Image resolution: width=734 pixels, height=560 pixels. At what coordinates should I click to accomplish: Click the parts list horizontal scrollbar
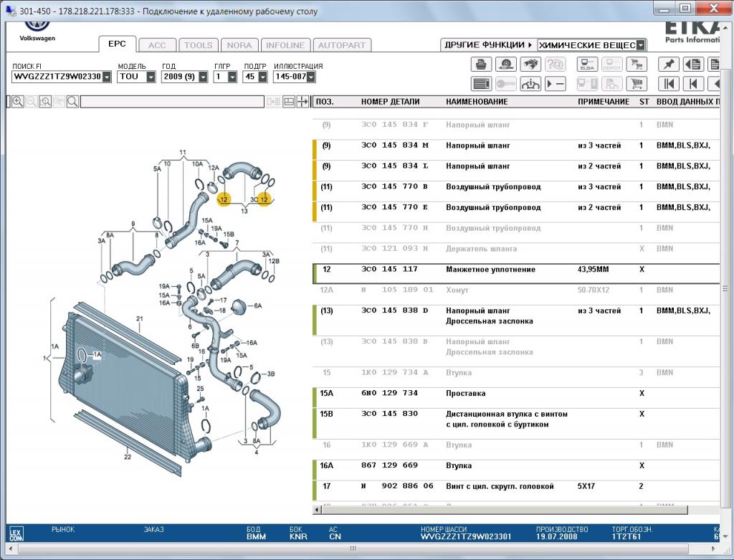click(x=505, y=509)
